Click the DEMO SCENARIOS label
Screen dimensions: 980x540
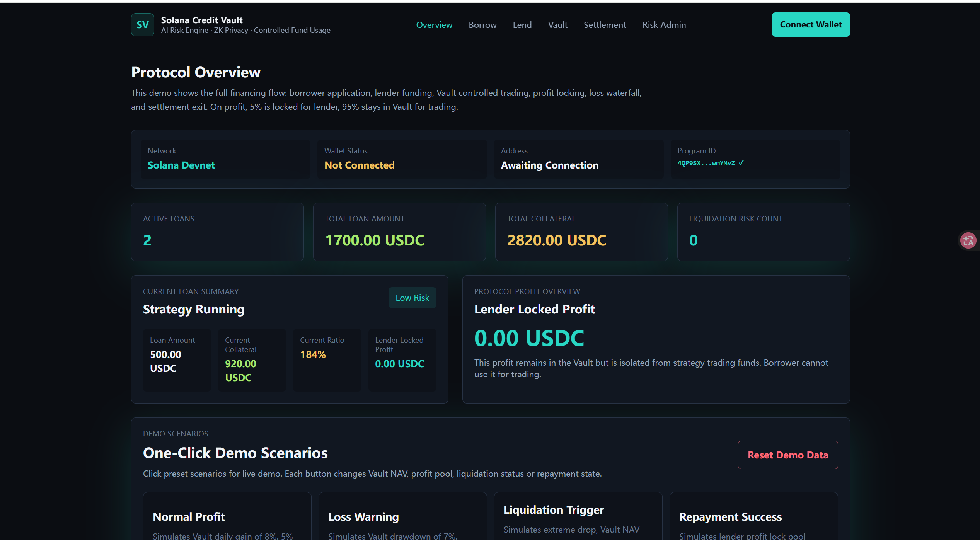point(176,434)
